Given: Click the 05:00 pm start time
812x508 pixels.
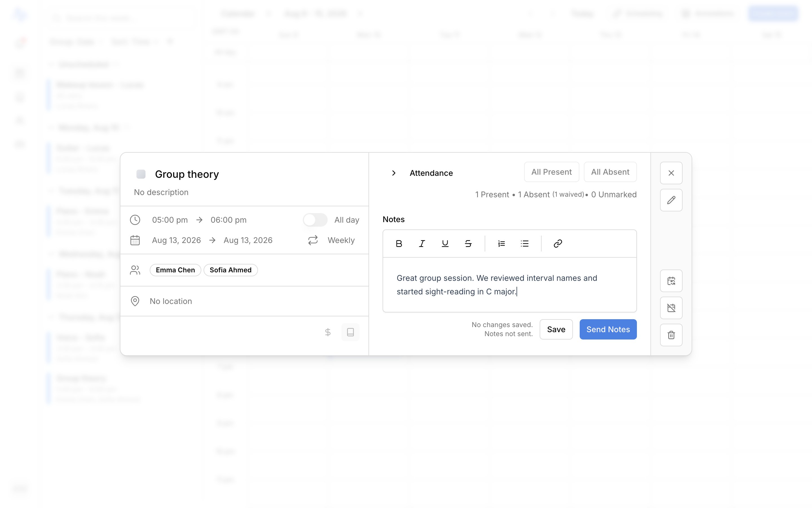Looking at the screenshot, I should pos(170,220).
